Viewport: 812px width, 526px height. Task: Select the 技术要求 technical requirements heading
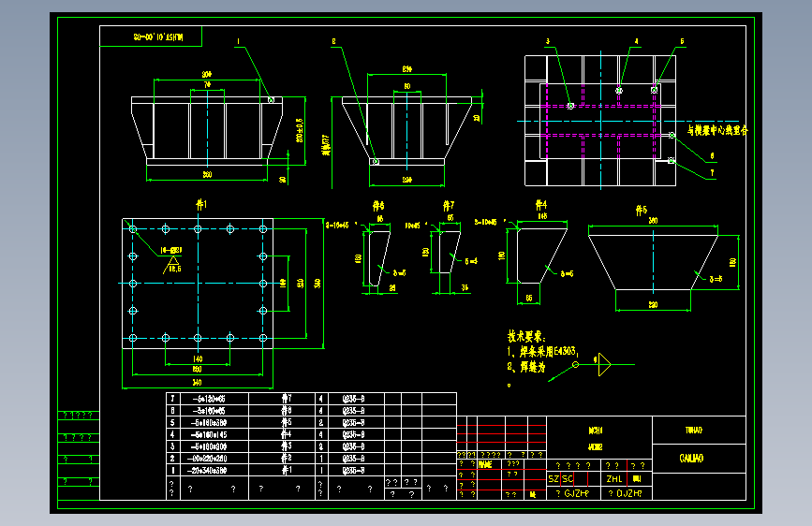526,337
